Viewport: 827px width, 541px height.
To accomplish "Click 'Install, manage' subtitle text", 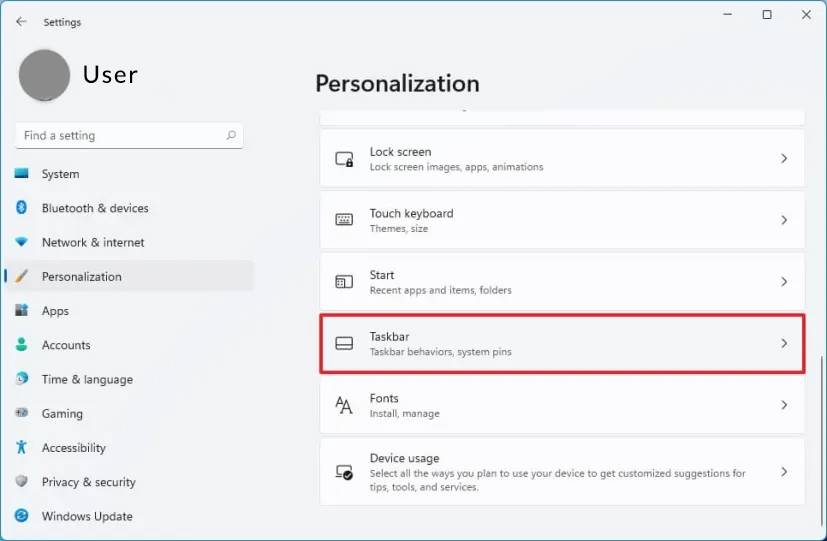I will [x=405, y=413].
